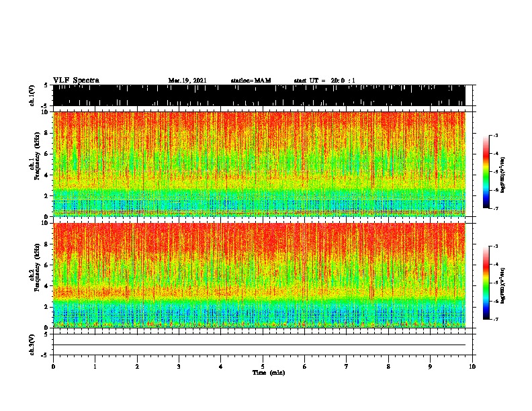The width and height of the screenshot is (532, 411).
Task: Click the 'VLF Spectra' title text
Action: 76,81
